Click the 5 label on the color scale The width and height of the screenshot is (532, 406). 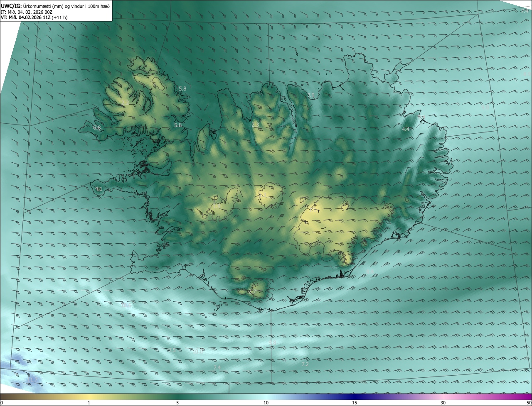point(177,403)
